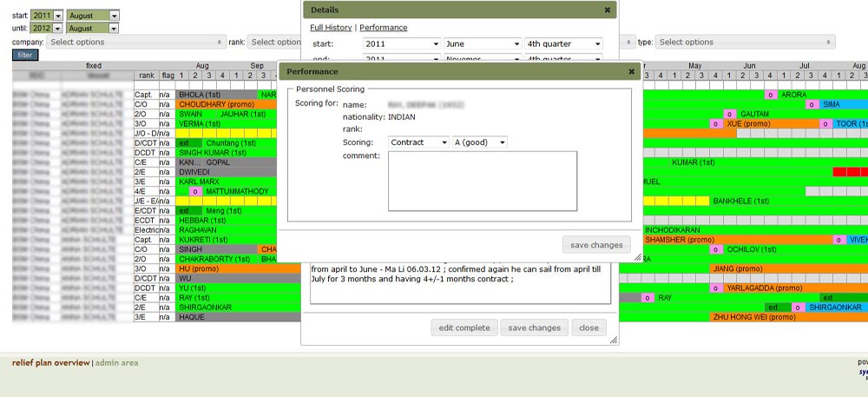The image size is (868, 397).
Task: Click the filter button
Action: pyautogui.click(x=25, y=55)
